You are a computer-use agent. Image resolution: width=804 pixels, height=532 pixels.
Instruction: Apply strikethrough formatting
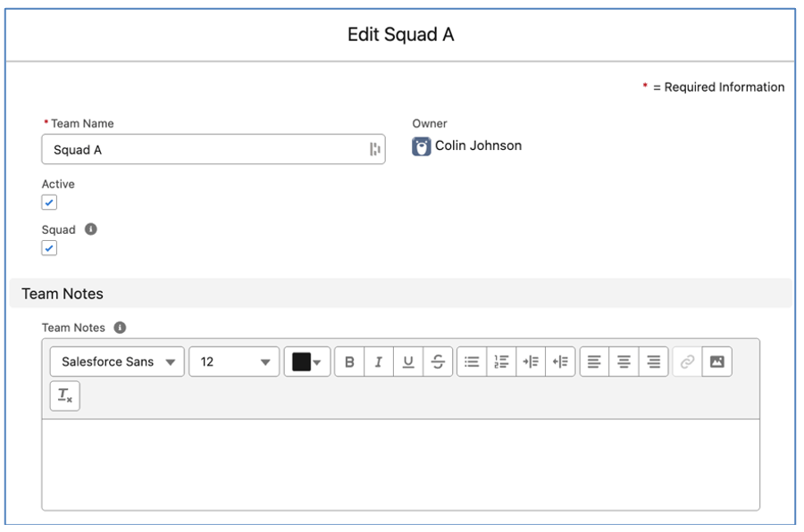click(x=438, y=362)
